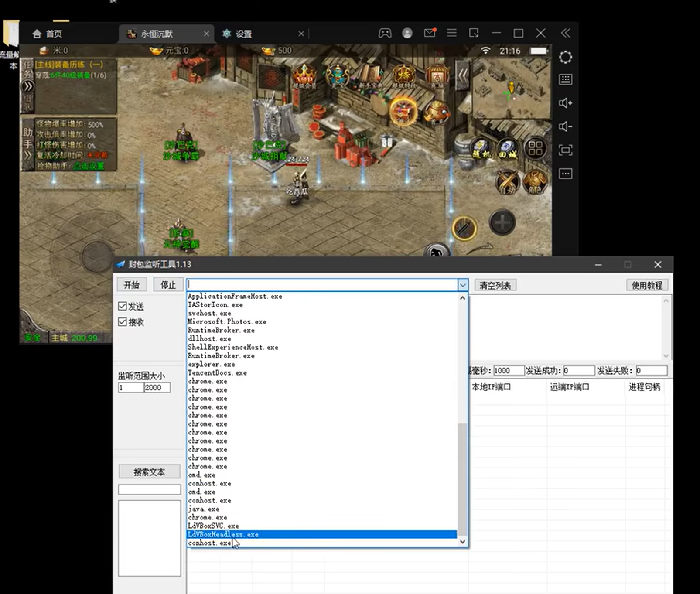
Task: Open the gamepad mapping icon in emulator title bar
Action: point(385,33)
